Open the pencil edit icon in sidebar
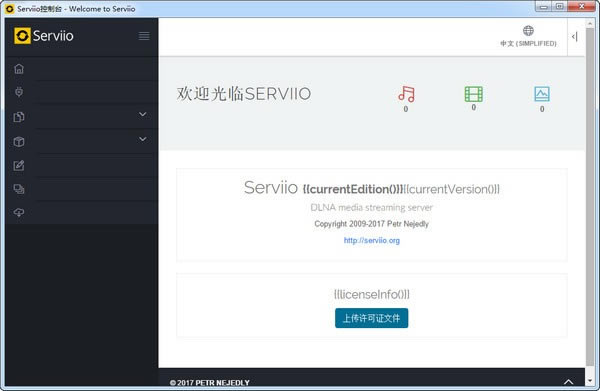This screenshot has height=391, width=600. click(19, 165)
